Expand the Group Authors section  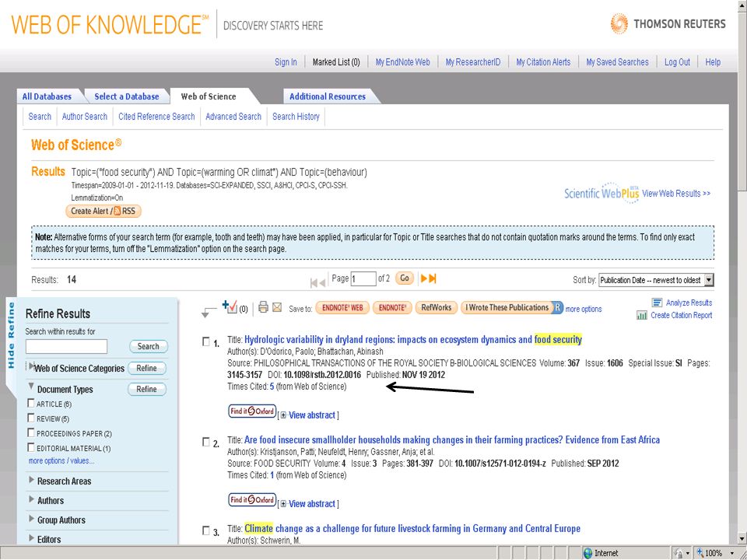tap(32, 519)
